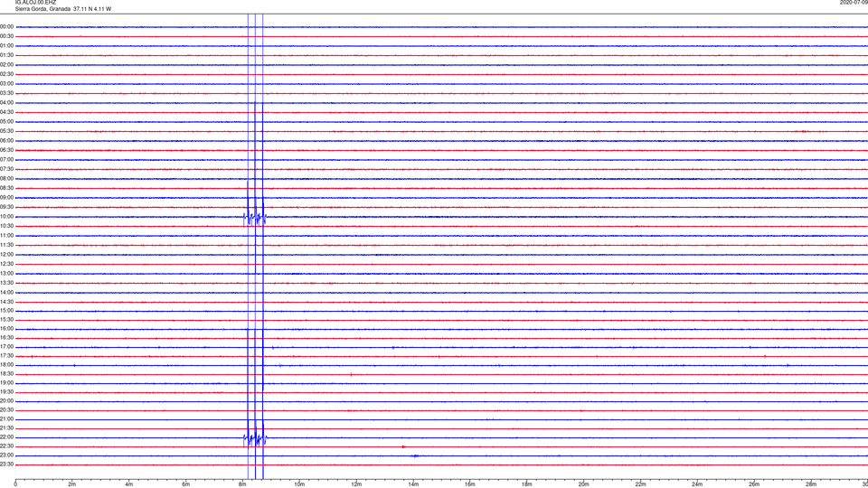
Task: Select the 21:00 row label
Action: 6,419
